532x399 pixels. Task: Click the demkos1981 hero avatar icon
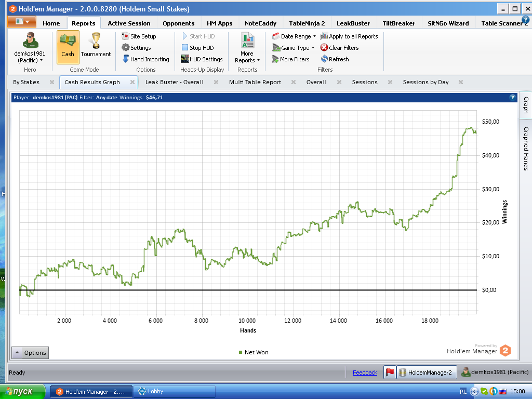pyautogui.click(x=30, y=40)
